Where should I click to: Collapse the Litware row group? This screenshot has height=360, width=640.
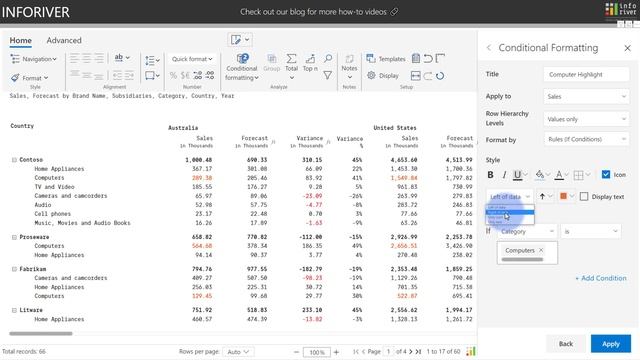(14, 310)
